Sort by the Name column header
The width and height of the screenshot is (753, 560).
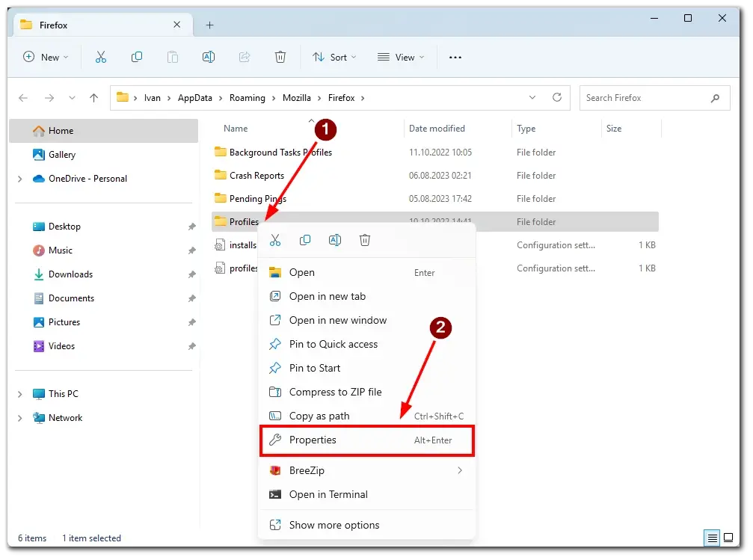pyautogui.click(x=236, y=129)
